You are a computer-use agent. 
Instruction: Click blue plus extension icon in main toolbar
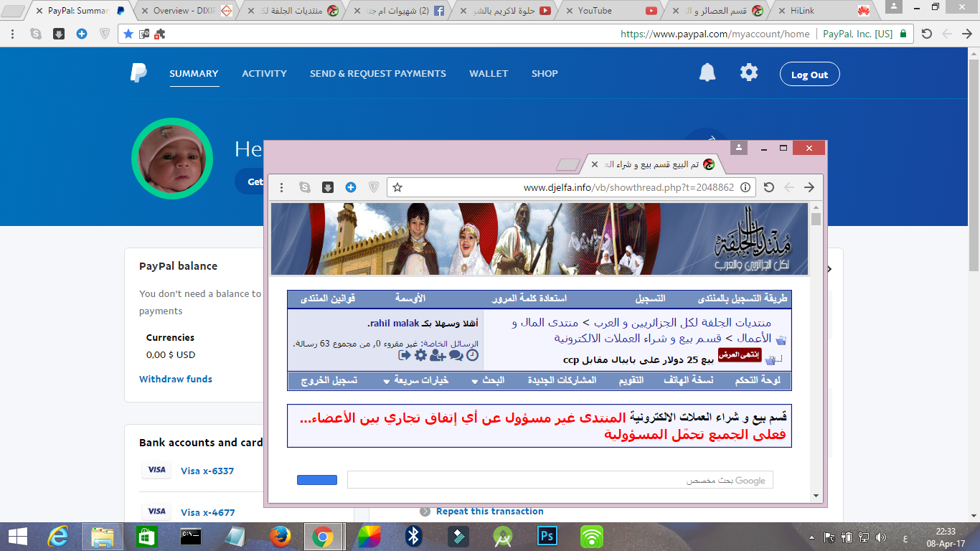[x=82, y=34]
